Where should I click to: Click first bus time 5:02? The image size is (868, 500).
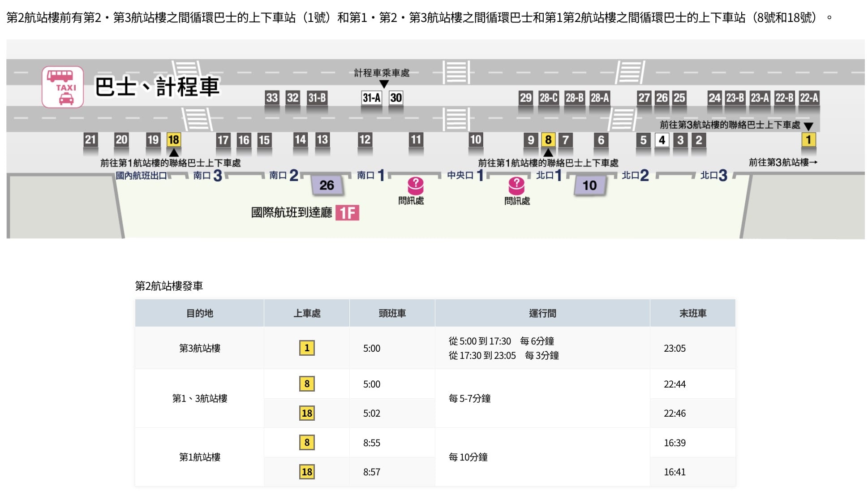pyautogui.click(x=372, y=414)
